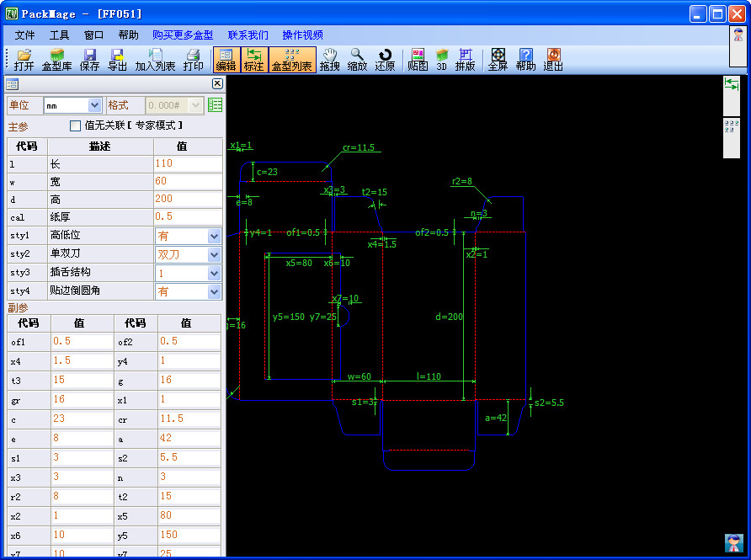Open the 3D preview view
The image size is (751, 560).
point(441,59)
